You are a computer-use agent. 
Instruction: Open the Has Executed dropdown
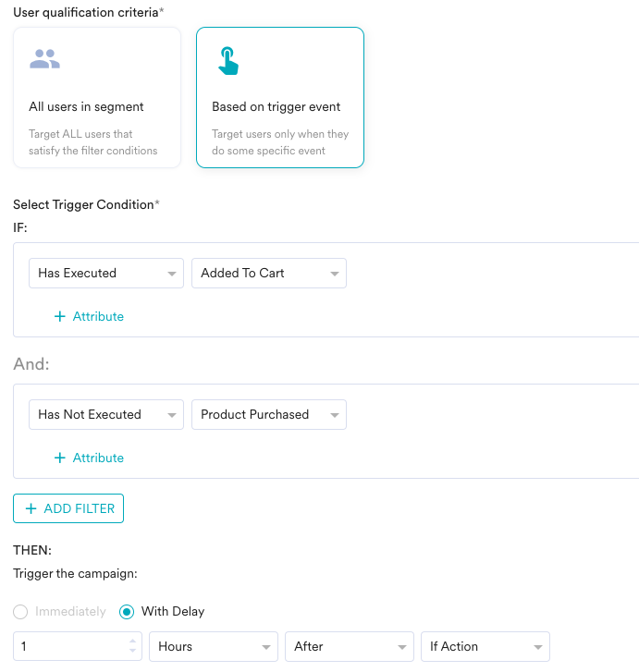(x=106, y=273)
